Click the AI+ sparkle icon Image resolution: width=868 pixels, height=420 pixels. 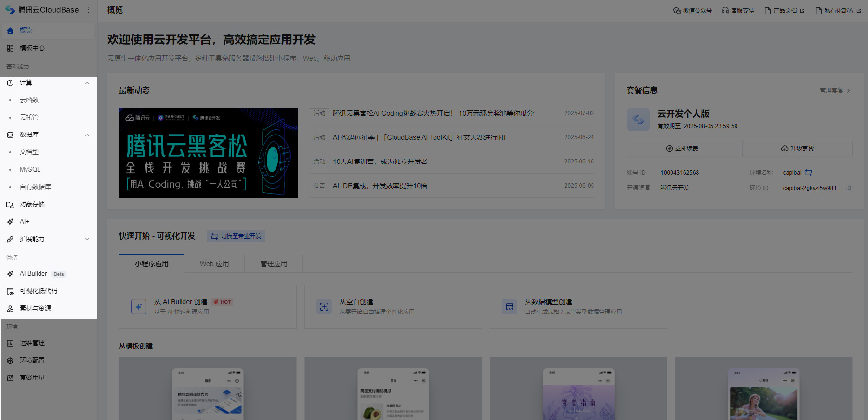coord(10,221)
